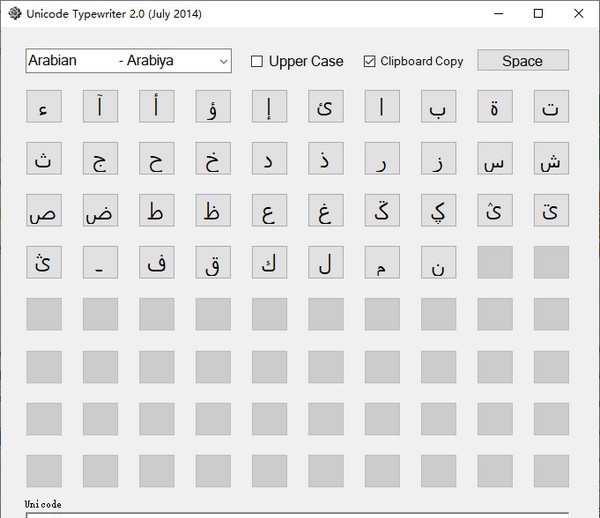Insert the theh (ث) letter
Screen dimensions: 600x518
(44, 158)
